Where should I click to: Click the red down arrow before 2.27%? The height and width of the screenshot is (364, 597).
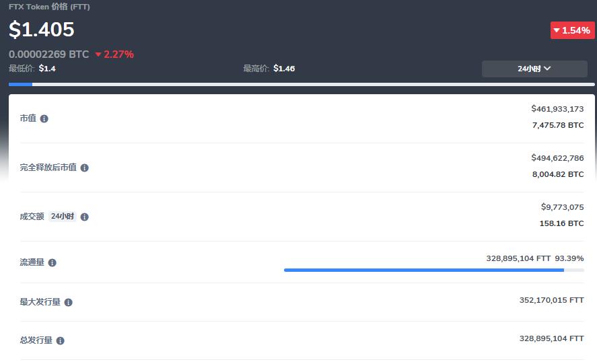[98, 54]
